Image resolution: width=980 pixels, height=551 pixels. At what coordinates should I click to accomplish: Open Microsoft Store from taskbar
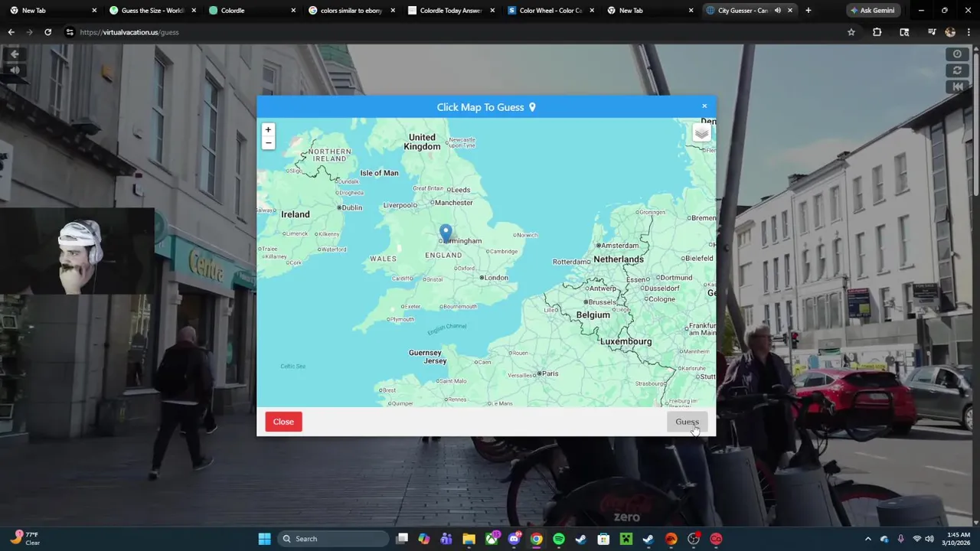click(603, 539)
